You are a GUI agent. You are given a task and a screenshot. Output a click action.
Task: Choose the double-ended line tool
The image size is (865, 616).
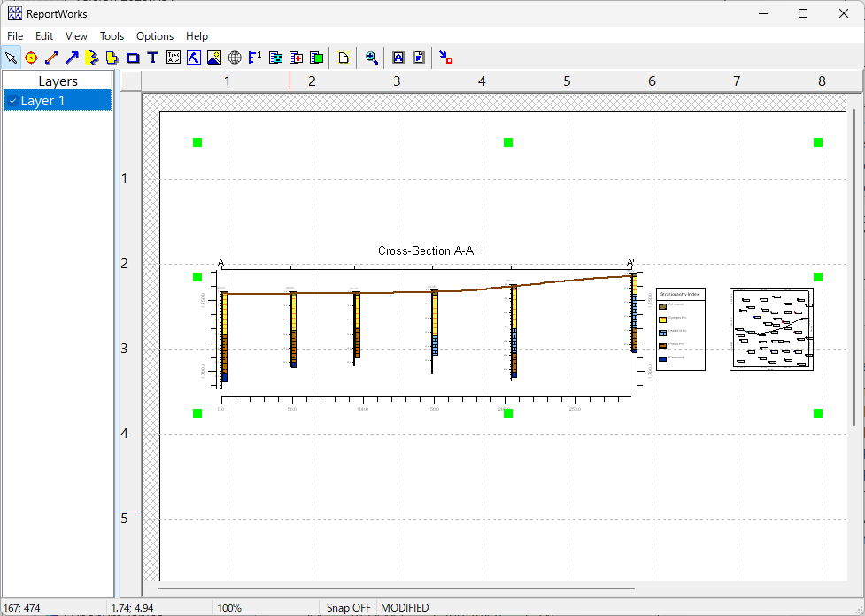[51, 58]
